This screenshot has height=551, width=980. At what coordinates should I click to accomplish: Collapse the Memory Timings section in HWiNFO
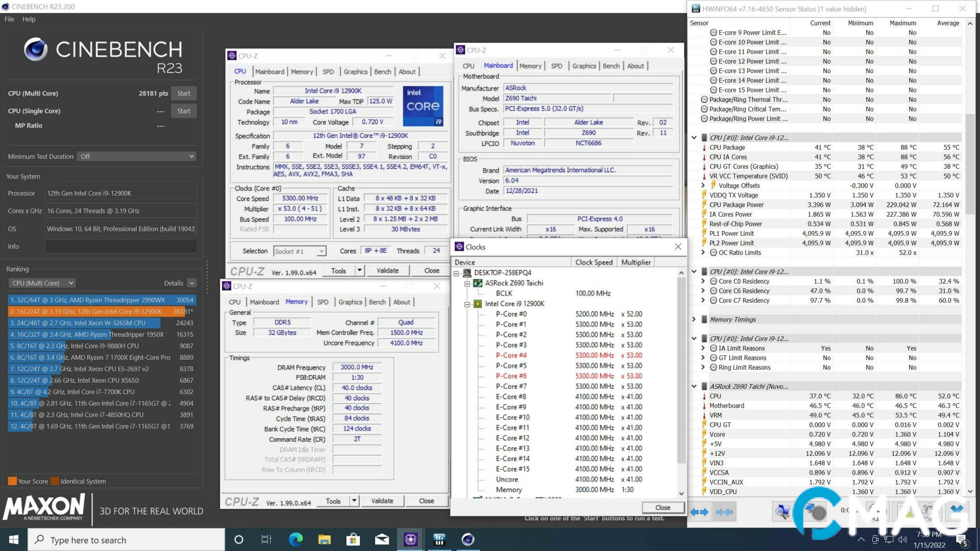(695, 319)
